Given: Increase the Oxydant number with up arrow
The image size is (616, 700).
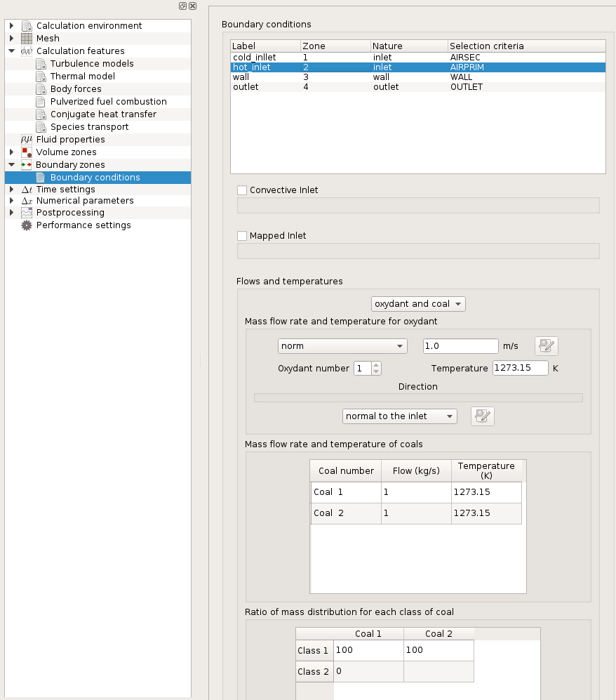Looking at the screenshot, I should pos(377,365).
